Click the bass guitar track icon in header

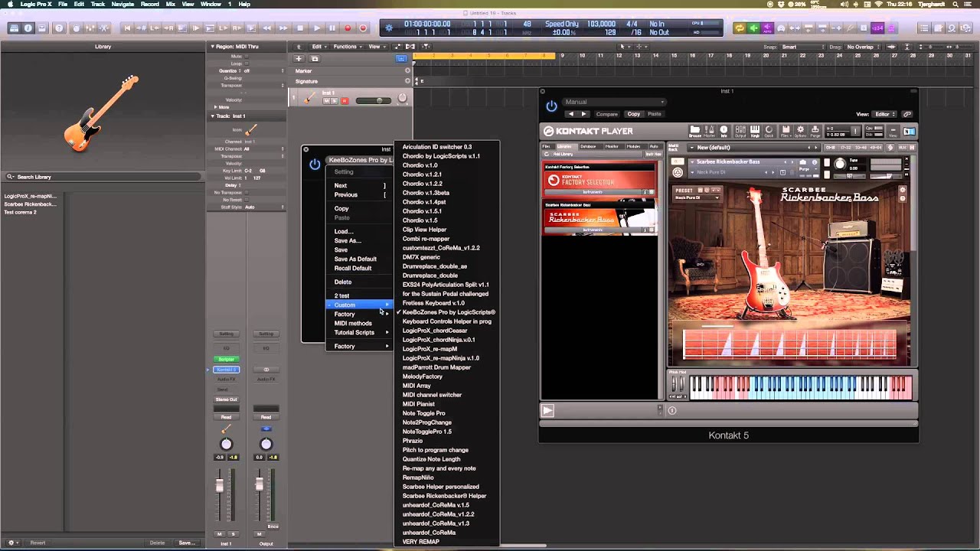(309, 97)
